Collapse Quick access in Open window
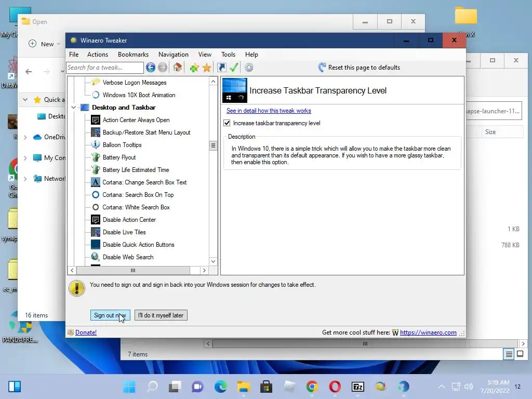Viewport: 532px width, 399px height. tap(25, 100)
